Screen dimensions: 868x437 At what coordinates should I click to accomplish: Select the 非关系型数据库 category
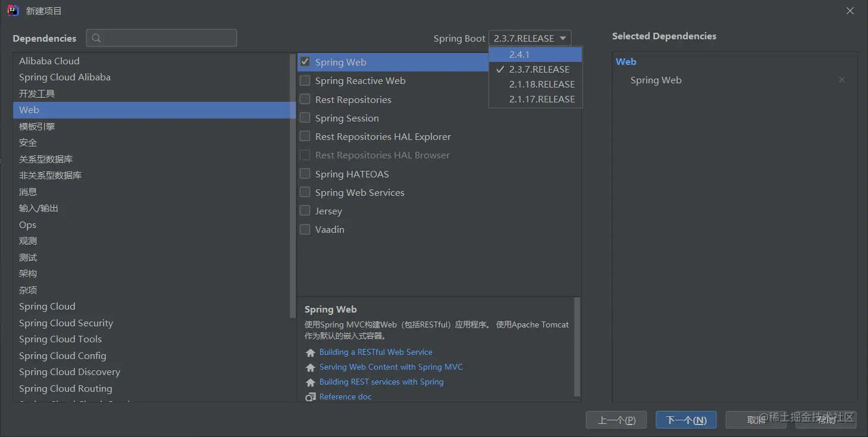coord(154,175)
